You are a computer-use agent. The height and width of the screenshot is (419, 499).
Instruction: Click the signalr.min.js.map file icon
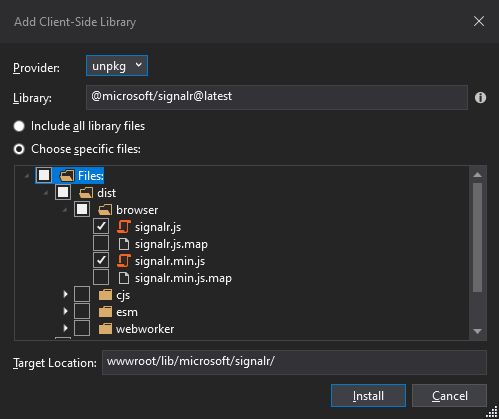click(124, 278)
